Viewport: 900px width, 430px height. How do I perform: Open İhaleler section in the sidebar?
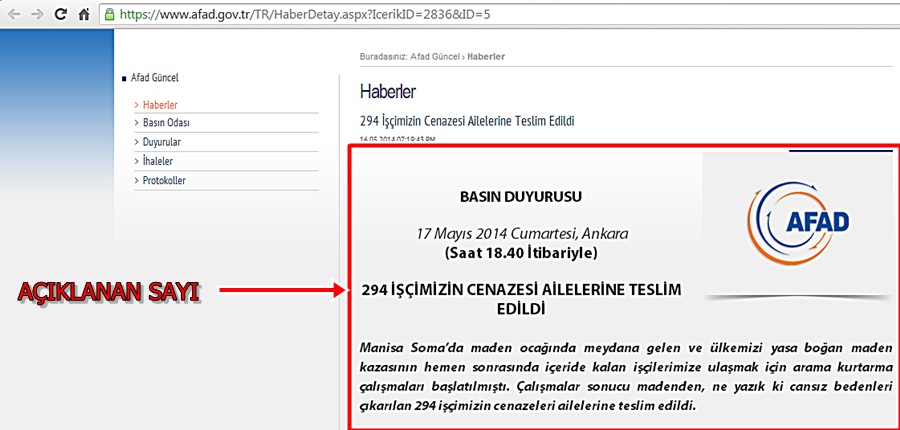[158, 161]
